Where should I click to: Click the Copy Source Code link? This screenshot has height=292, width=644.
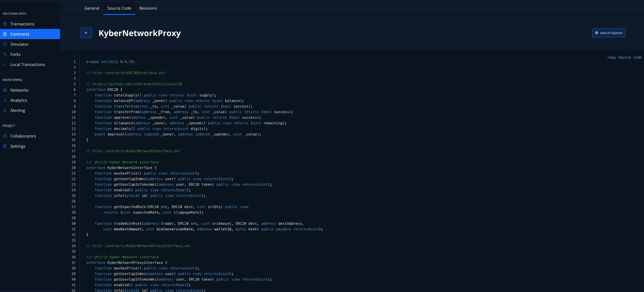click(624, 57)
